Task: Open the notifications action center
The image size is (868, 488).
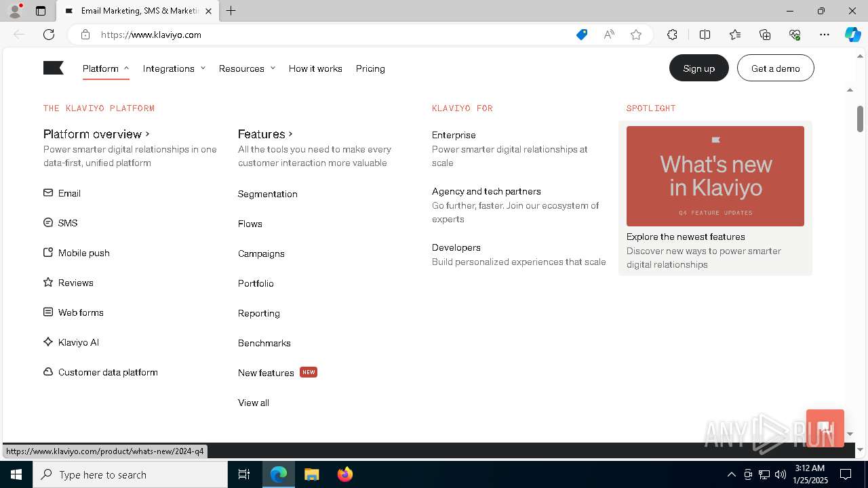Action: pos(846,474)
